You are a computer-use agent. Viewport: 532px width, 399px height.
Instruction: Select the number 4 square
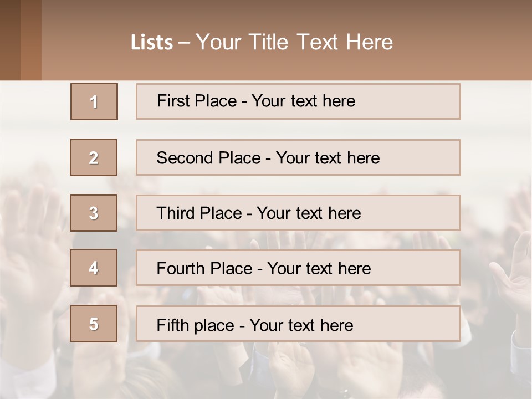(x=94, y=268)
